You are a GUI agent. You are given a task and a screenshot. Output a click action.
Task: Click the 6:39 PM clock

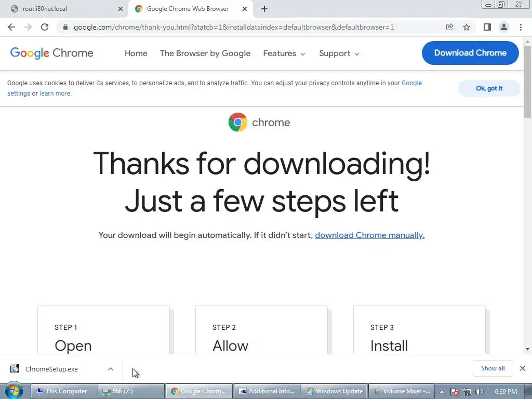click(x=506, y=391)
